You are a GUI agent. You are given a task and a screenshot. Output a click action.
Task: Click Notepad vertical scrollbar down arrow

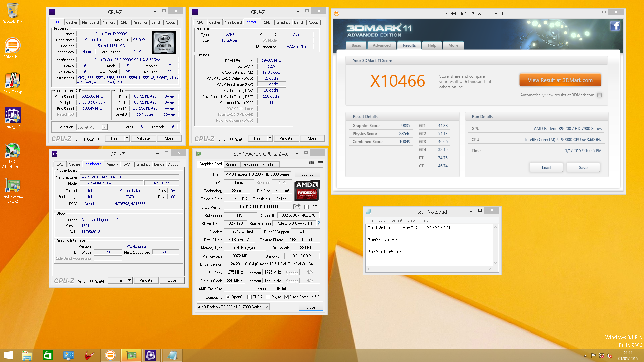(495, 263)
